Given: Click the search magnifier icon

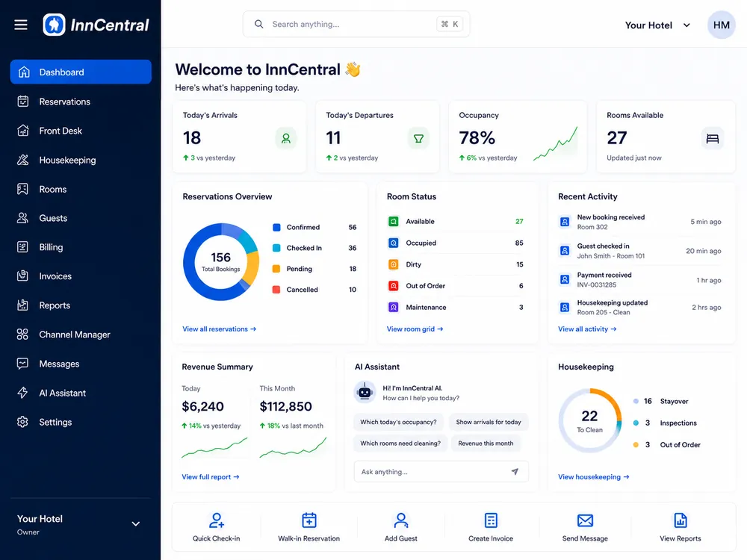Looking at the screenshot, I should (258, 25).
